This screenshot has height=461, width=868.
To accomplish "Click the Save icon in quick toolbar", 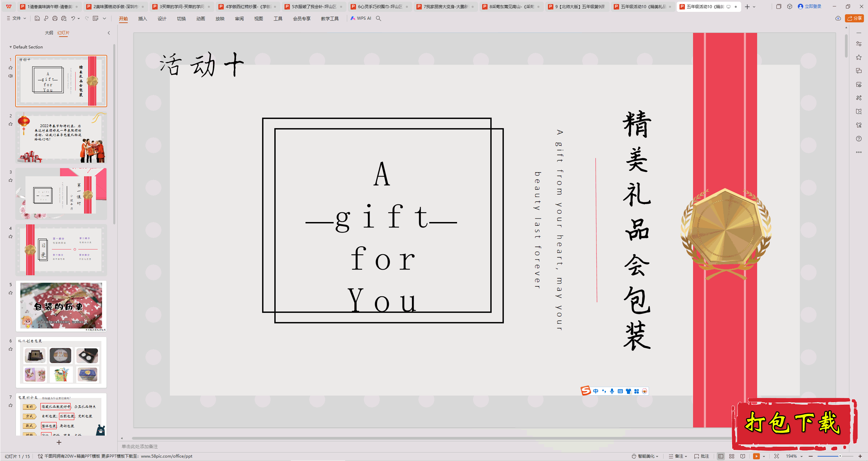I will coord(37,18).
